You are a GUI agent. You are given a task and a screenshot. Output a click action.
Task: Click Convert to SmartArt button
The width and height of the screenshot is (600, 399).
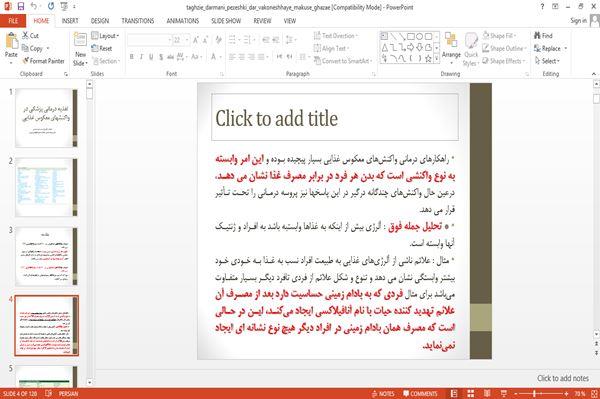coord(342,61)
